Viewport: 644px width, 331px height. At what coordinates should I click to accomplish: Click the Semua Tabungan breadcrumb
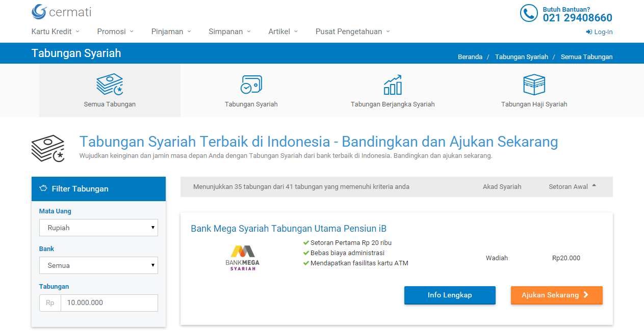[587, 57]
